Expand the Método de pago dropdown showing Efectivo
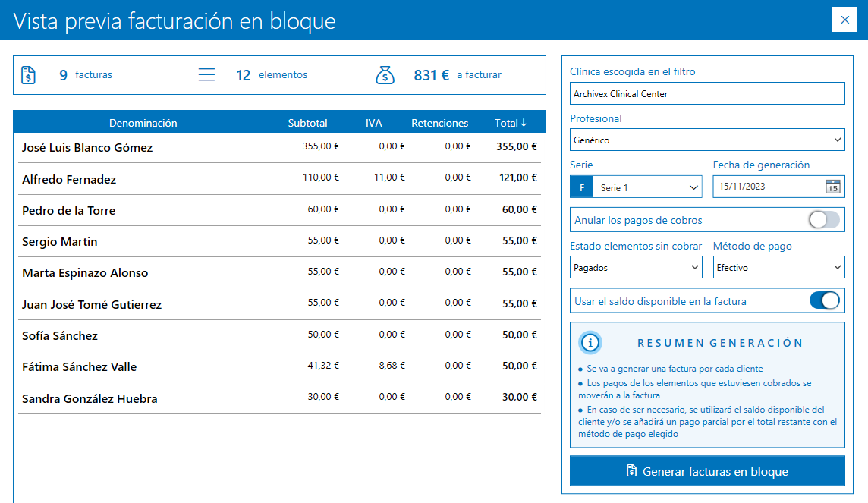Viewport: 868px width, 503px height. (x=778, y=266)
